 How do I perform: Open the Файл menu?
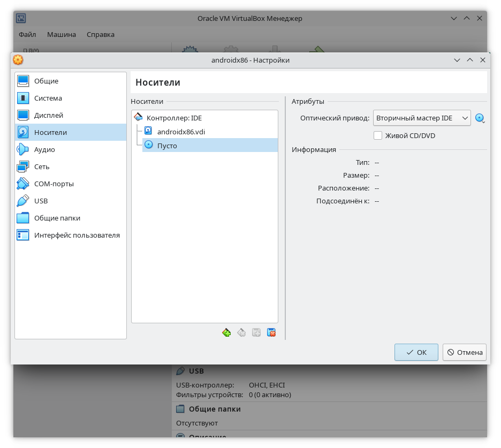tap(27, 34)
